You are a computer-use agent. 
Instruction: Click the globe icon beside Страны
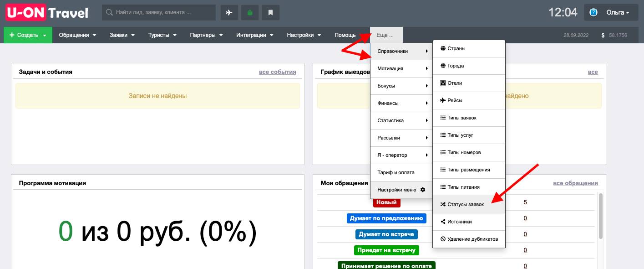pyautogui.click(x=443, y=48)
